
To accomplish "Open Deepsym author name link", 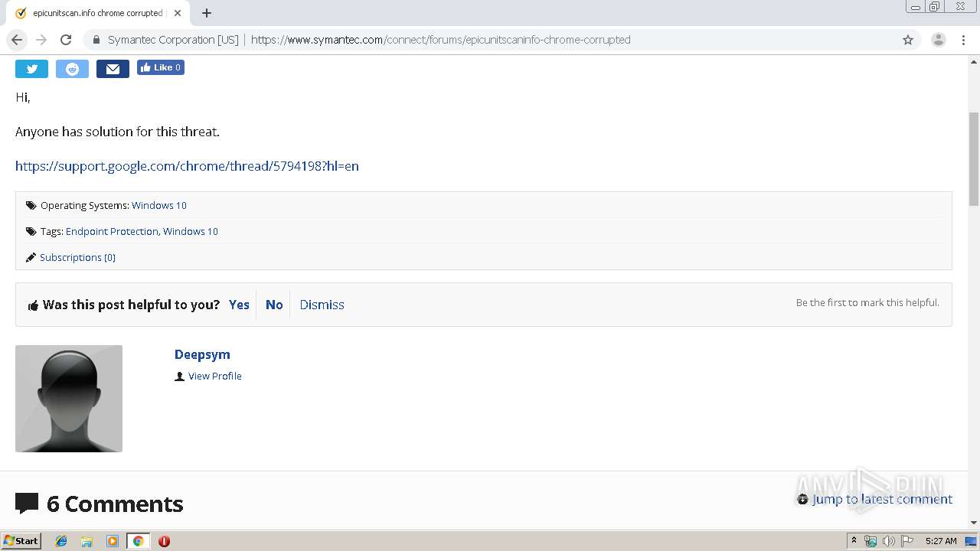I will point(202,354).
